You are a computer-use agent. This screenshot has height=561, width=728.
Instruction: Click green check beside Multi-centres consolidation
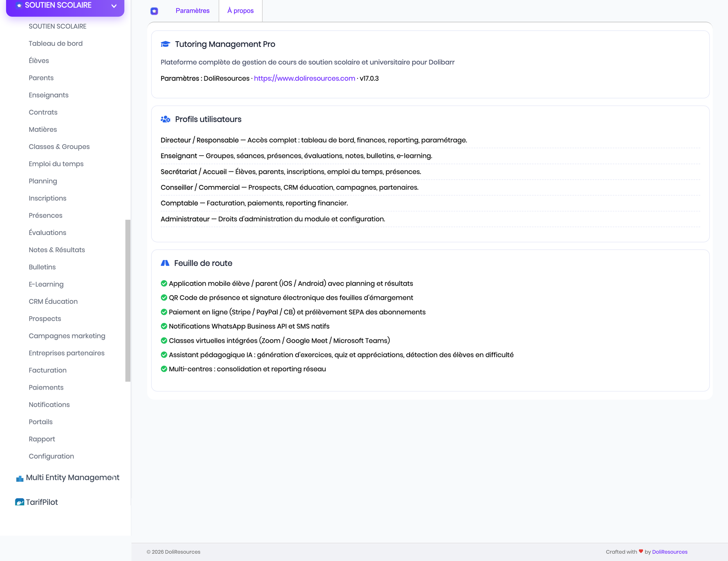click(164, 369)
